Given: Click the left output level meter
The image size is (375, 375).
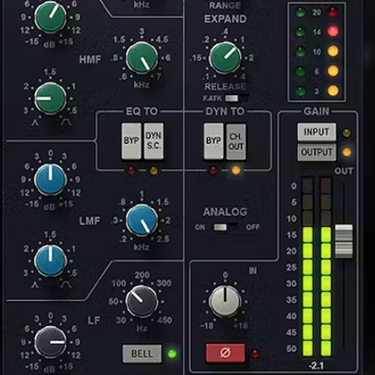Looking at the screenshot, I should tap(308, 267).
